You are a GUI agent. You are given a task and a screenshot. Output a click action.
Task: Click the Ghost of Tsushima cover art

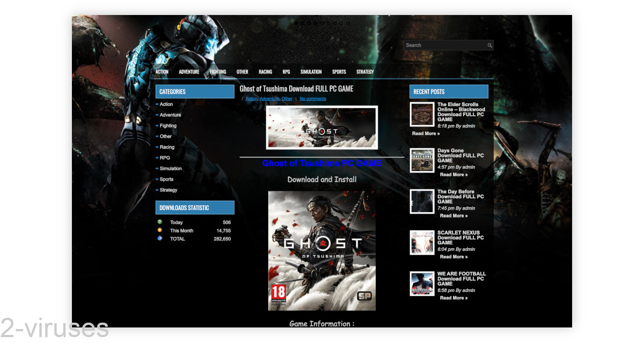[322, 251]
